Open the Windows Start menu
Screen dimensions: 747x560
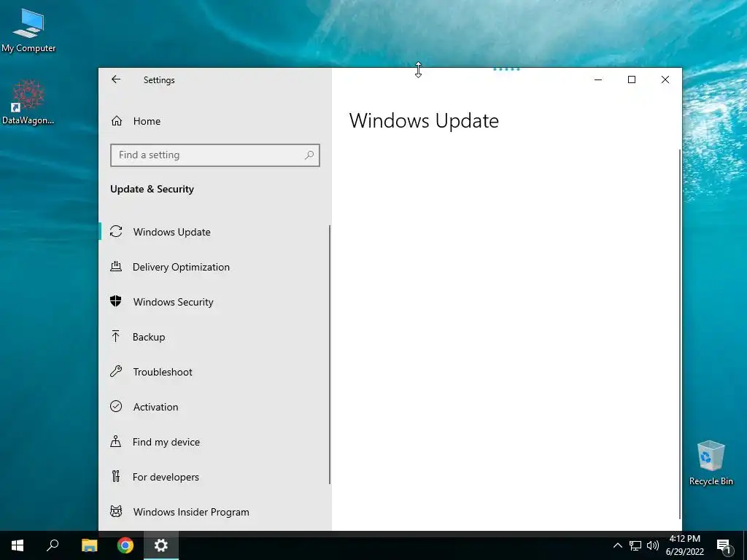18,545
